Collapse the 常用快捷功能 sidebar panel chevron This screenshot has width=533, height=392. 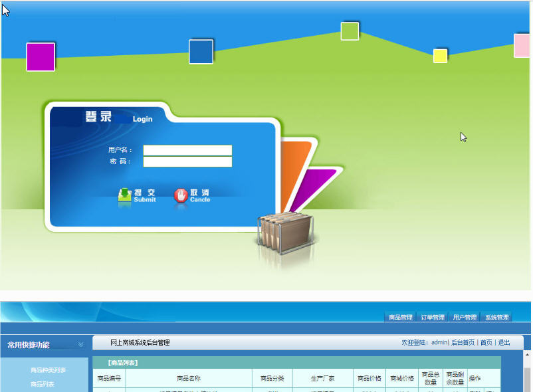[x=81, y=344]
